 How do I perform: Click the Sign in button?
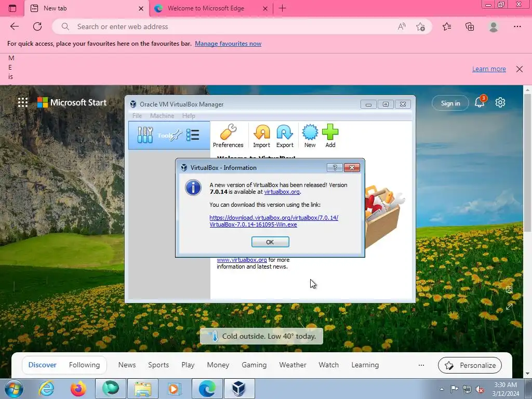(x=450, y=103)
